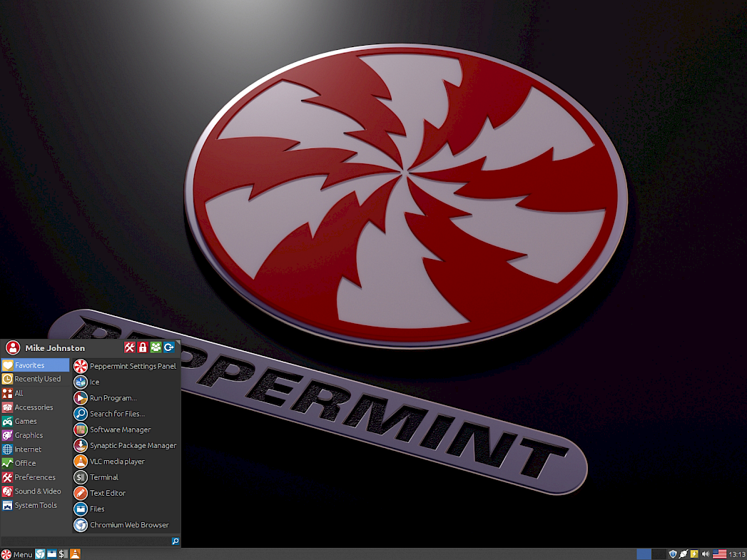Open Search for Files icon

[81, 414]
